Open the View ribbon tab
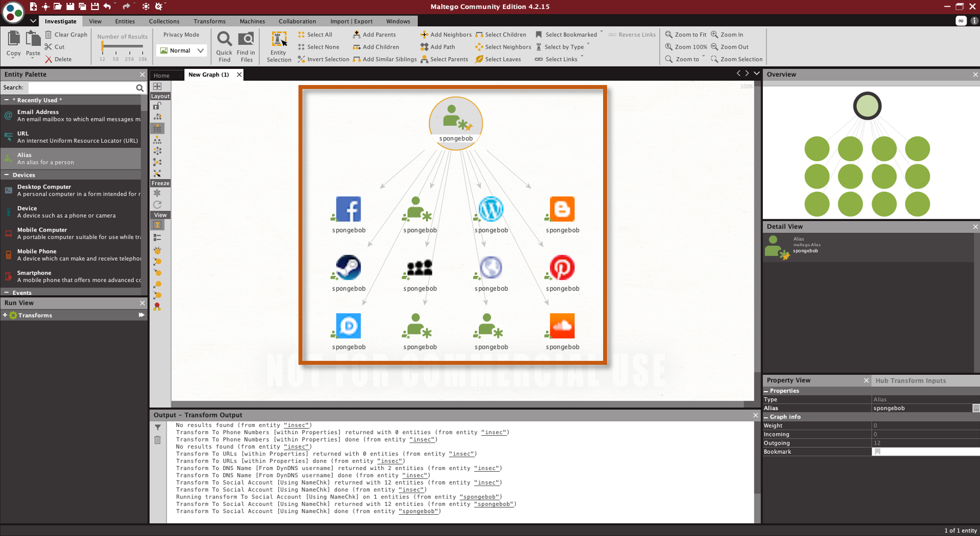The height and width of the screenshot is (536, 980). pos(95,21)
